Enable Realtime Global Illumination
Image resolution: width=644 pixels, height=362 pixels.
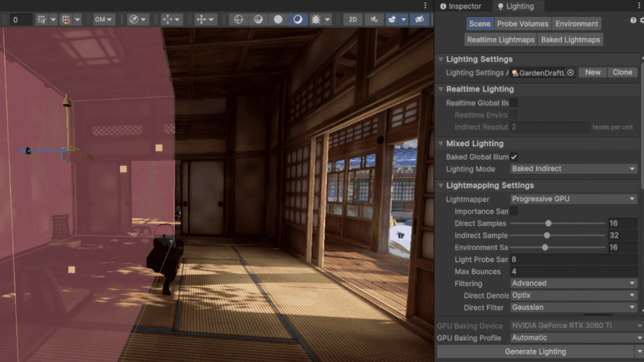(x=514, y=103)
